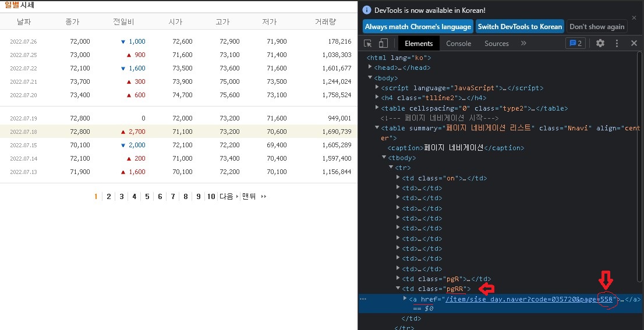Collapse the td class pgRR node
The height and width of the screenshot is (330, 644).
398,289
